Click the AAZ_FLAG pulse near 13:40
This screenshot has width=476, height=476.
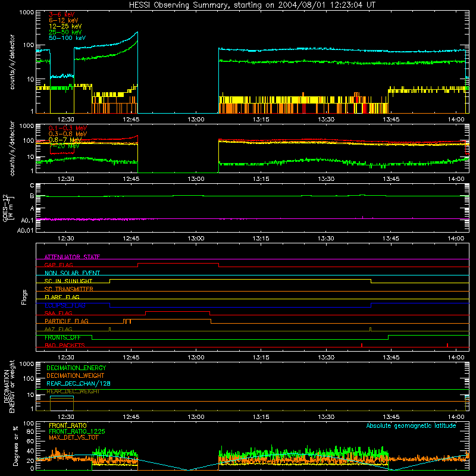pyautogui.click(x=370, y=329)
